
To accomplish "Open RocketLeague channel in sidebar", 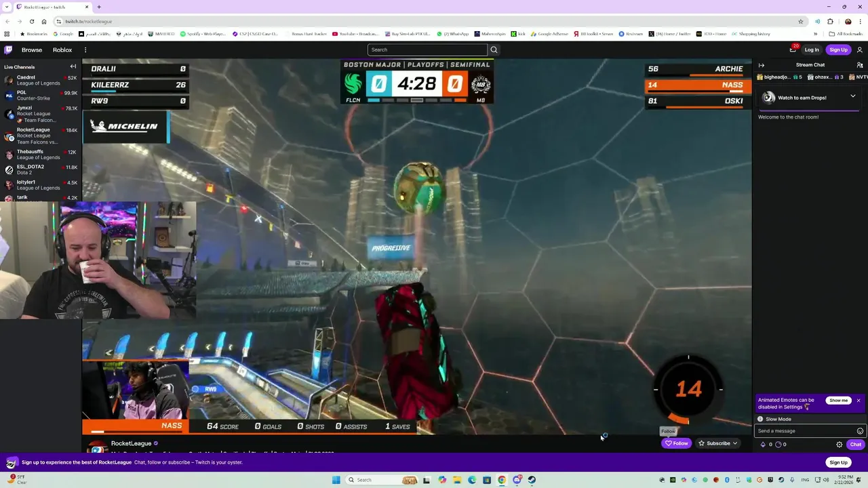I will tap(41, 136).
